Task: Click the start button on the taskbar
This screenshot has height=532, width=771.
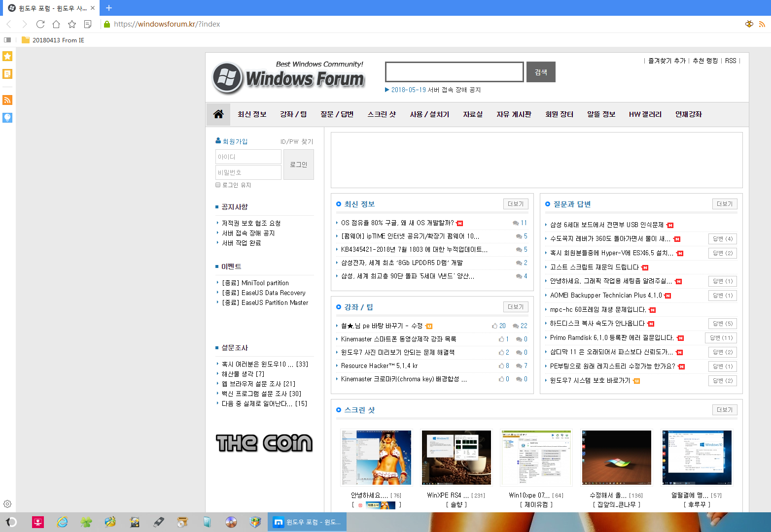Action: pos(11,522)
